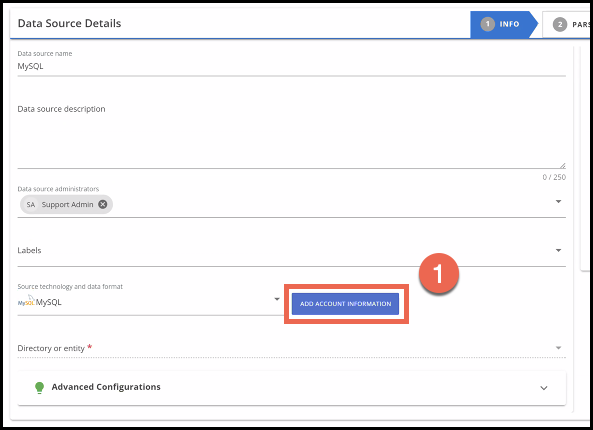The width and height of the screenshot is (593, 430).
Task: Click the MySQL logo icon
Action: coord(26,301)
